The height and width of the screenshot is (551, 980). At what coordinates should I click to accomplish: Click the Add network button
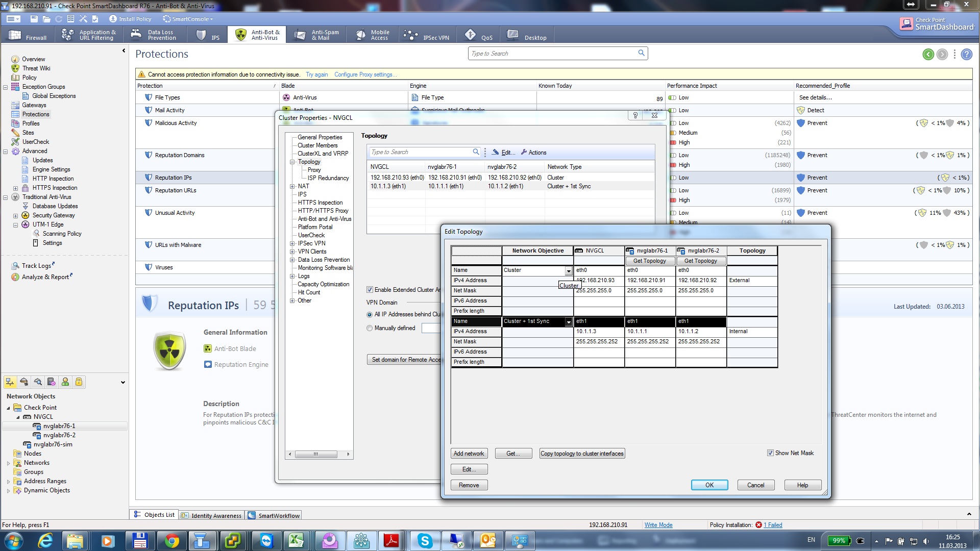pos(469,454)
